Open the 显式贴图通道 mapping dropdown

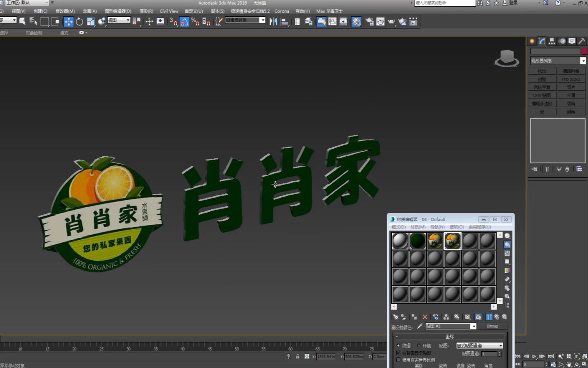click(479, 346)
